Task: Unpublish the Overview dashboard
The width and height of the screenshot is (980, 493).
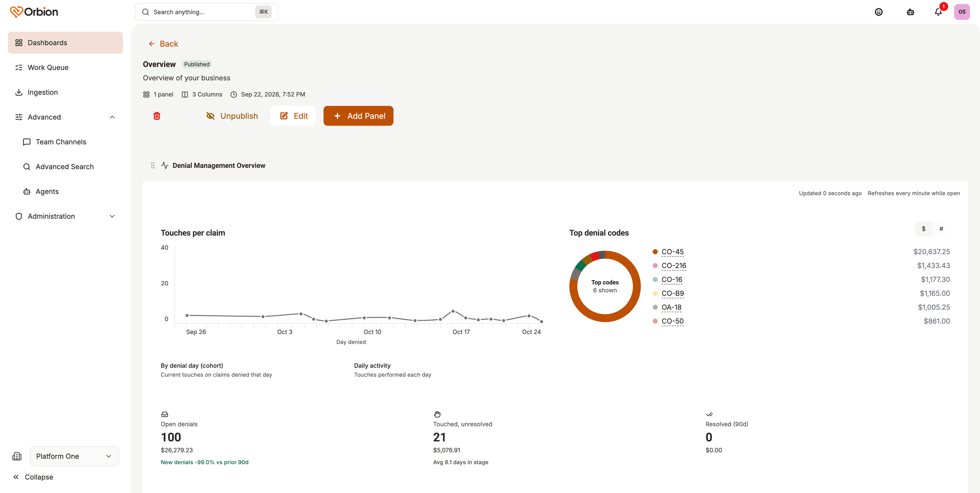Action: click(x=232, y=116)
